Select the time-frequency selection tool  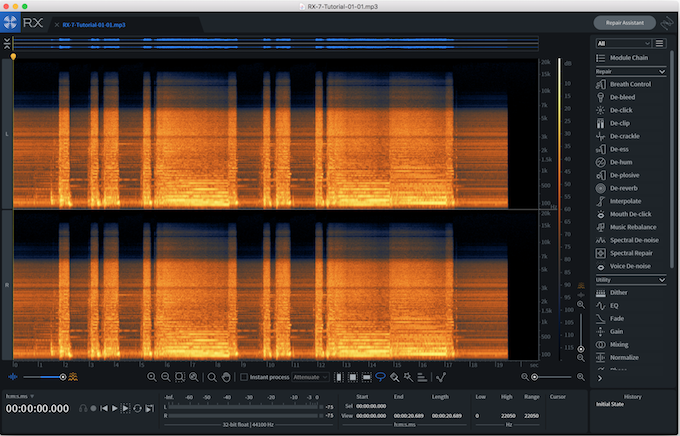(353, 377)
